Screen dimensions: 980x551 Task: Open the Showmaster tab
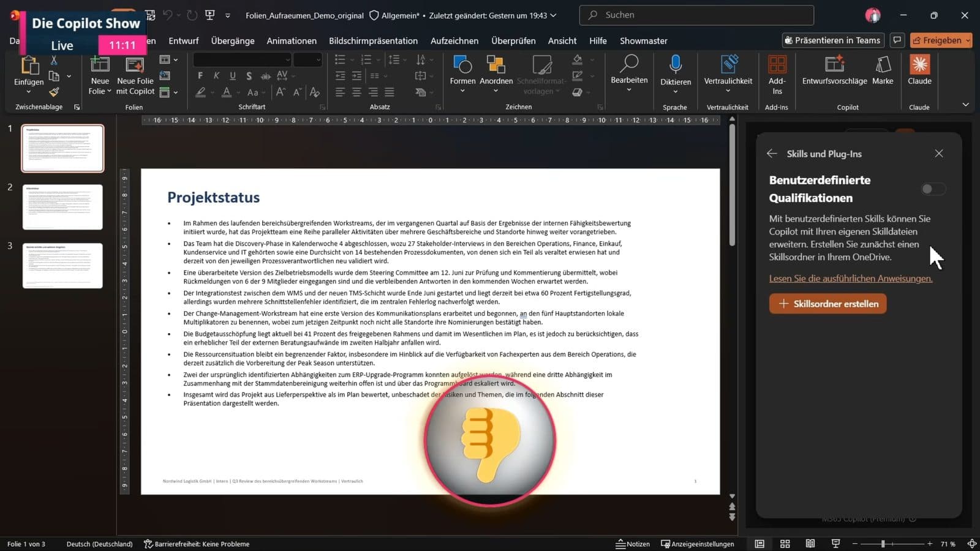click(644, 40)
